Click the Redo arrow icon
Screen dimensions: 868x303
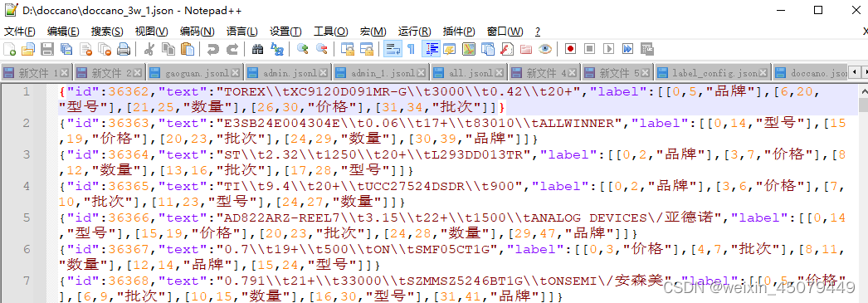[232, 49]
